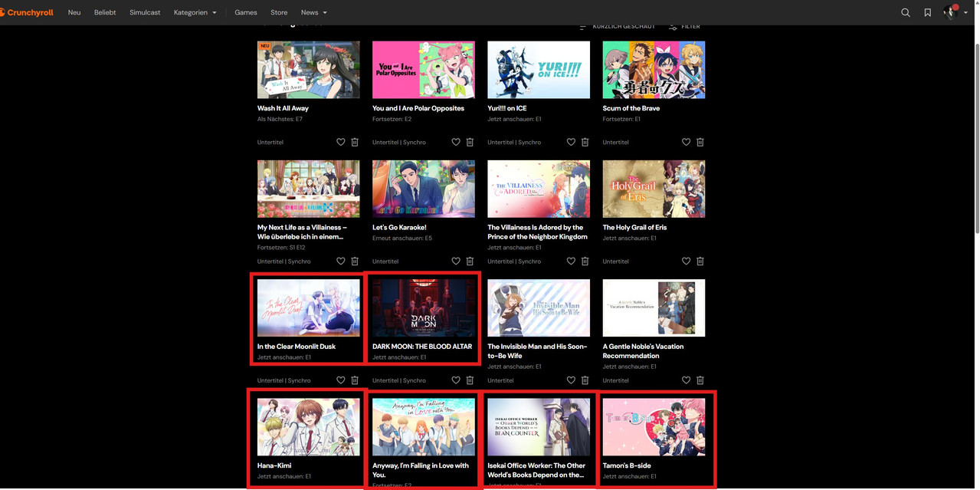Viewport: 980px width, 490px height.
Task: Click the trash icon for Yuri!!! on ICE
Action: coord(585,142)
